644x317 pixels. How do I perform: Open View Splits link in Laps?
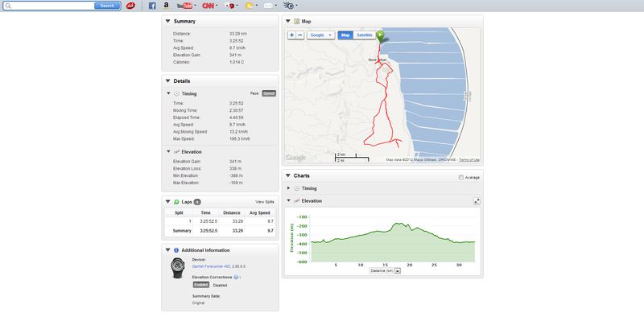point(265,202)
